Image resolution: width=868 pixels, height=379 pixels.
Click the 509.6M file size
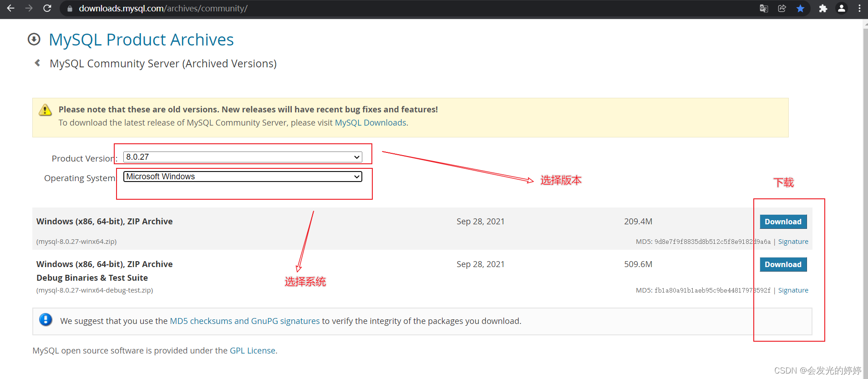pos(638,264)
